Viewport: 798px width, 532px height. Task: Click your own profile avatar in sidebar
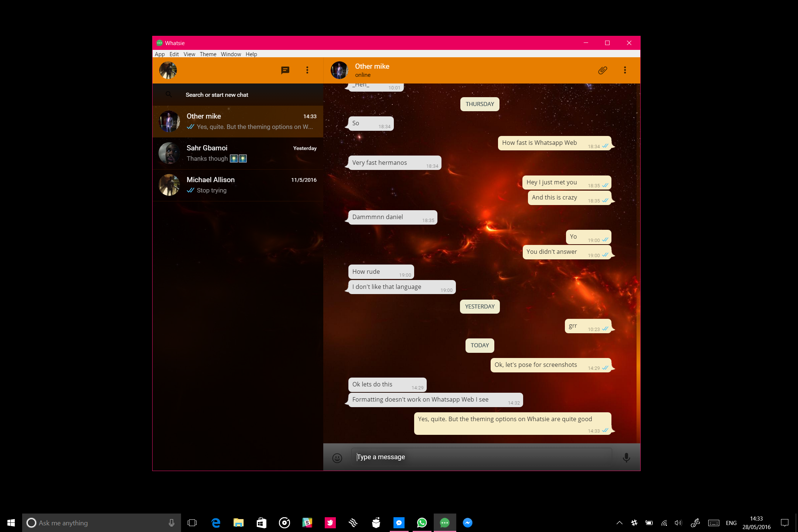168,70
